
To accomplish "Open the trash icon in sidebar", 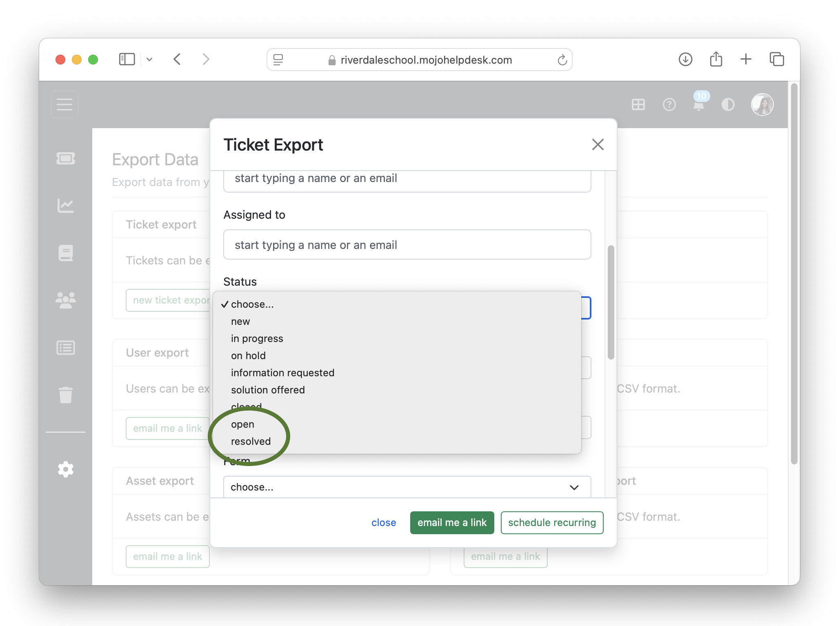I will pos(65,395).
